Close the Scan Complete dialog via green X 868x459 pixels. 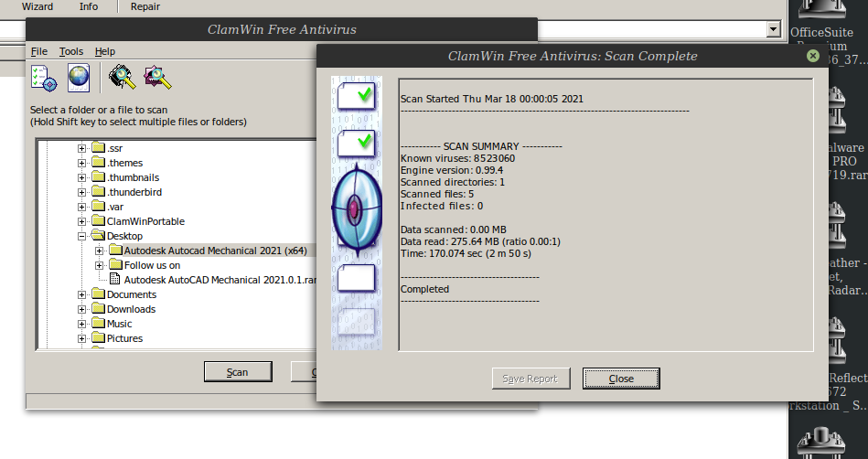812,56
